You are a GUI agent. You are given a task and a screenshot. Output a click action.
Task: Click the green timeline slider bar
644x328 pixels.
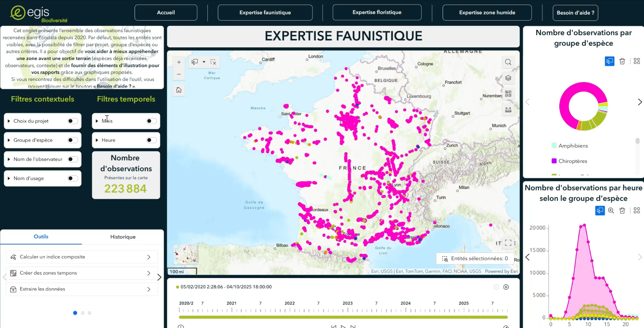pos(343,317)
